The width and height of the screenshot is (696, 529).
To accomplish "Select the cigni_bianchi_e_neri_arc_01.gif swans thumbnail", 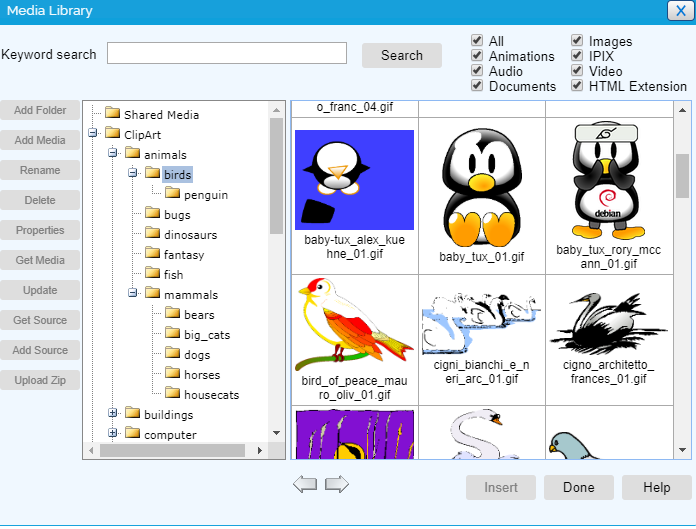I will point(482,324).
